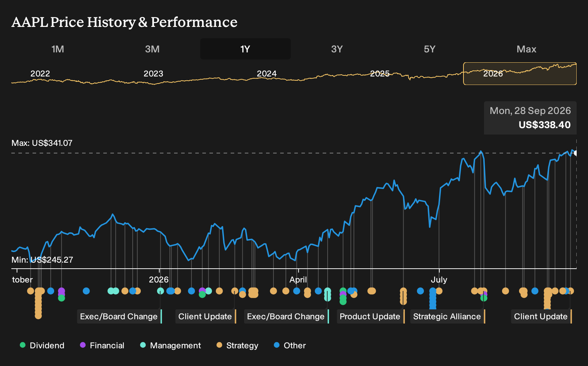Click the 2025 label on overview timeline
Screen dimensions: 588x366
click(x=380, y=74)
